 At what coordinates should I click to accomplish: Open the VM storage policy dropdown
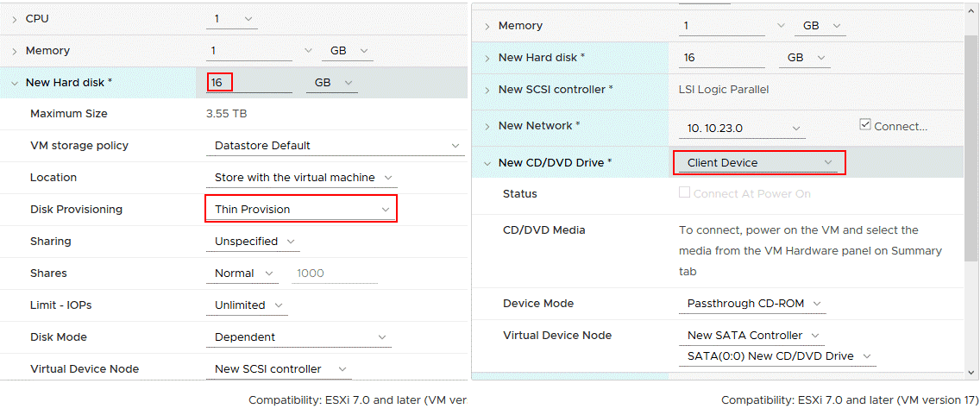(335, 146)
